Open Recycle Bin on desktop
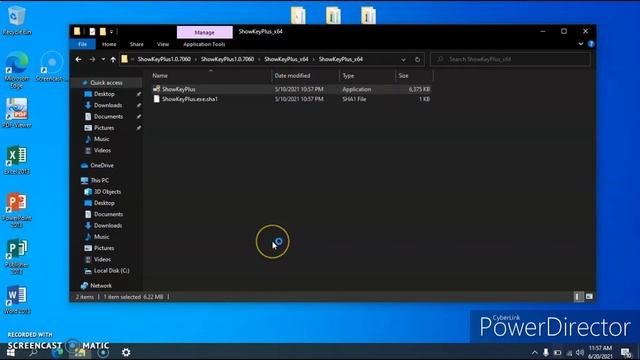Screen dimensions: 640x360 tap(17, 20)
